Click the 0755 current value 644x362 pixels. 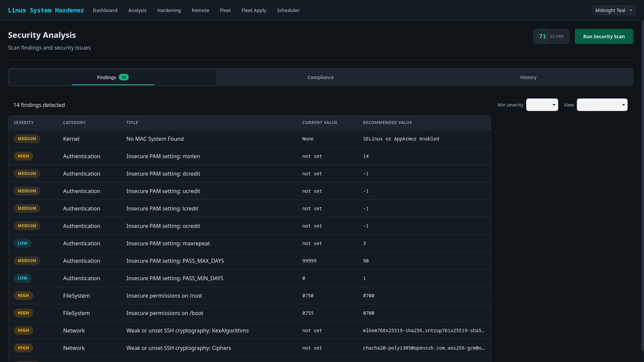tap(308, 313)
